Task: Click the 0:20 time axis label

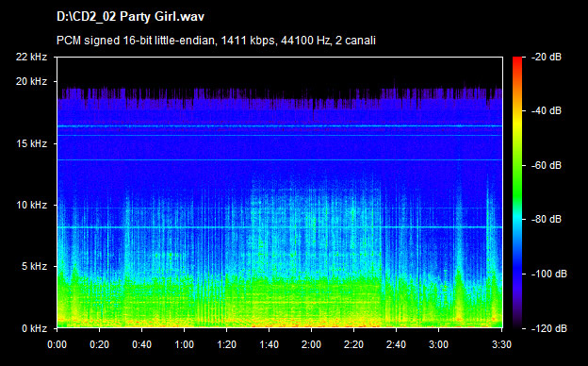Action: 99,344
